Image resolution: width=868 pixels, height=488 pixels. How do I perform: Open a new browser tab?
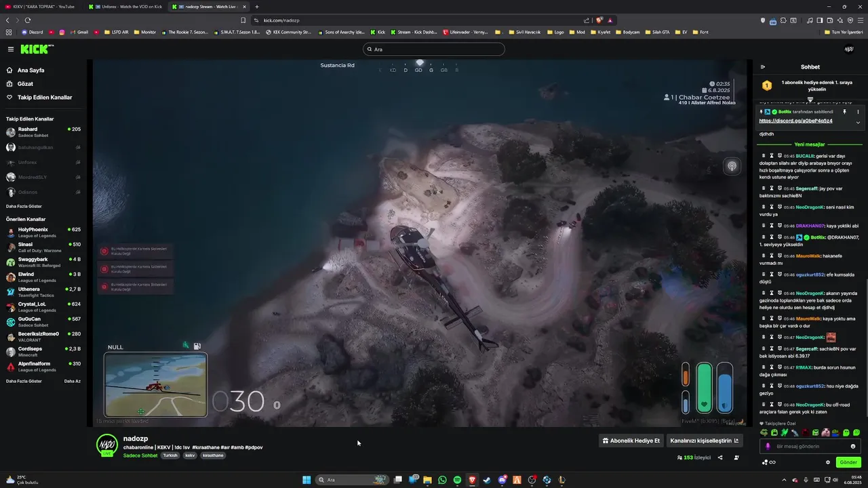coord(257,6)
